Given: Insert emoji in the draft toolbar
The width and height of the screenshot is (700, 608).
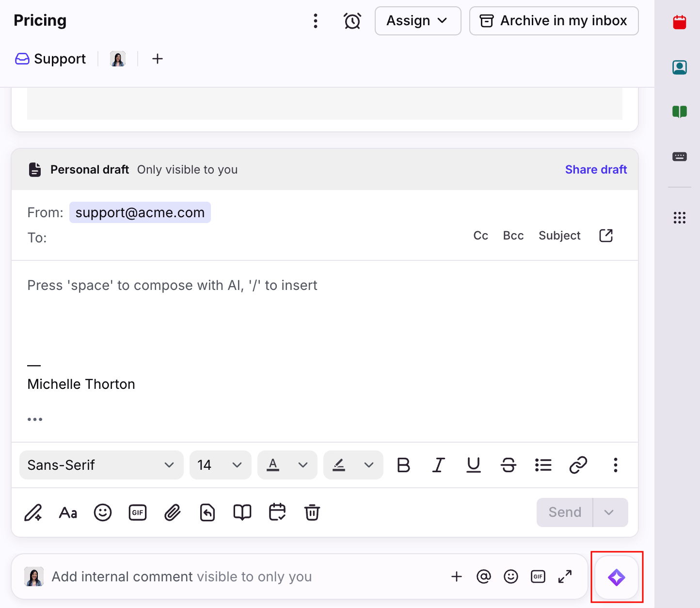Looking at the screenshot, I should coord(103,512).
